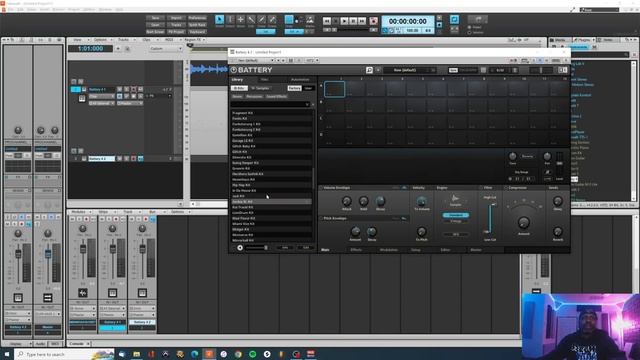Click the prehear play button in Battery browser
640x360 pixels.
point(240,248)
